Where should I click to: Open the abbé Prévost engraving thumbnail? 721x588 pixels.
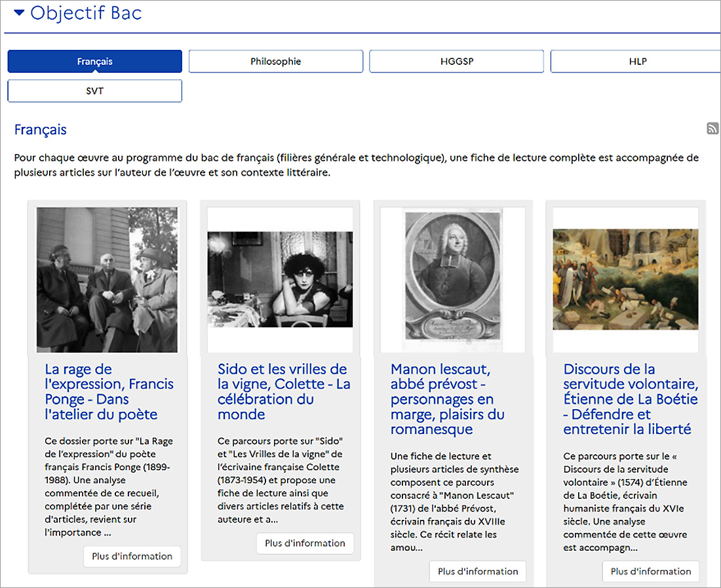point(453,280)
